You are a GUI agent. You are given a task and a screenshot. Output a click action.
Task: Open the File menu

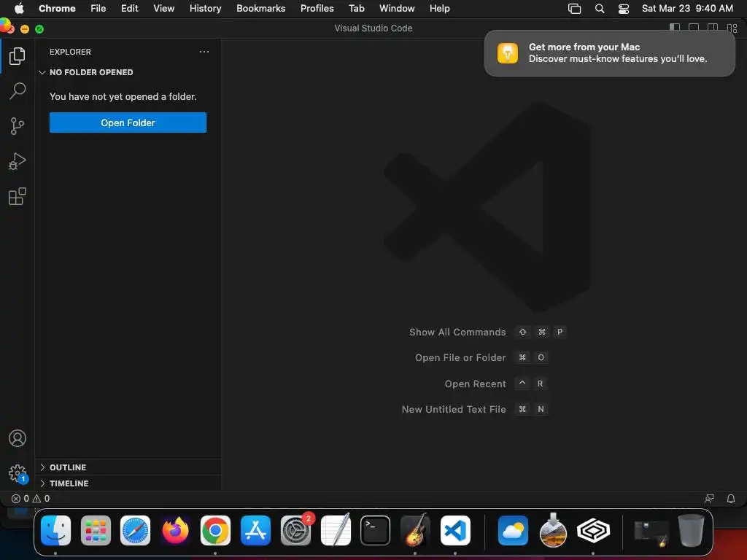(98, 8)
